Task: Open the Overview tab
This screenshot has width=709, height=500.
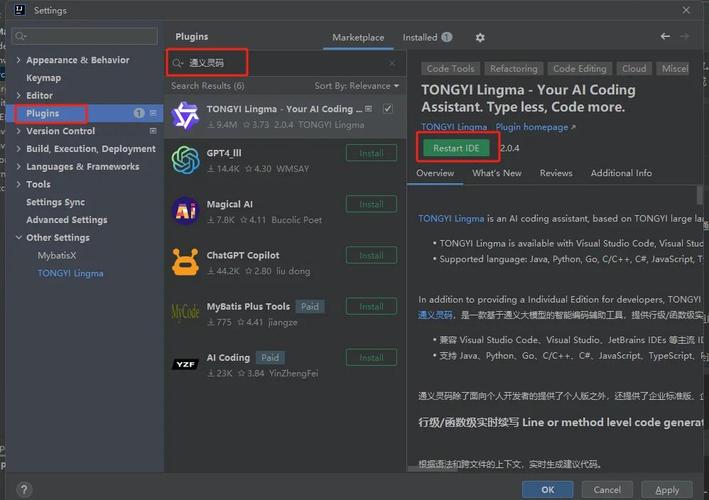Action: click(x=435, y=173)
